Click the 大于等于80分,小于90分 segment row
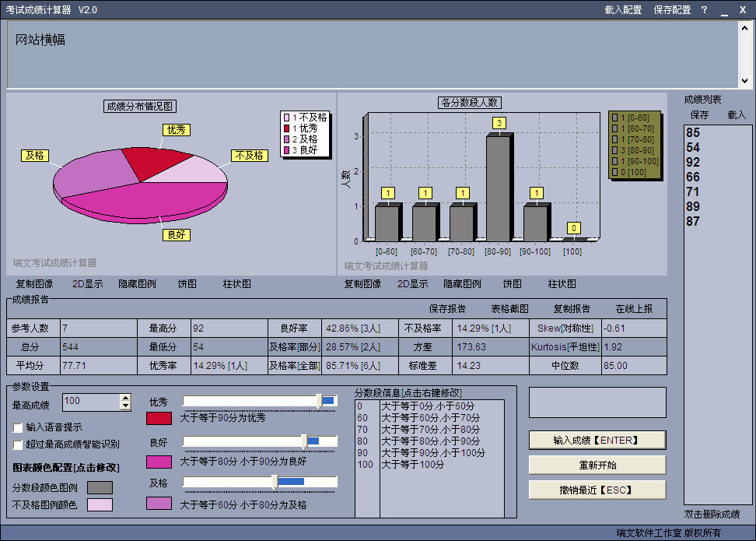This screenshot has width=756, height=541. 429,441
